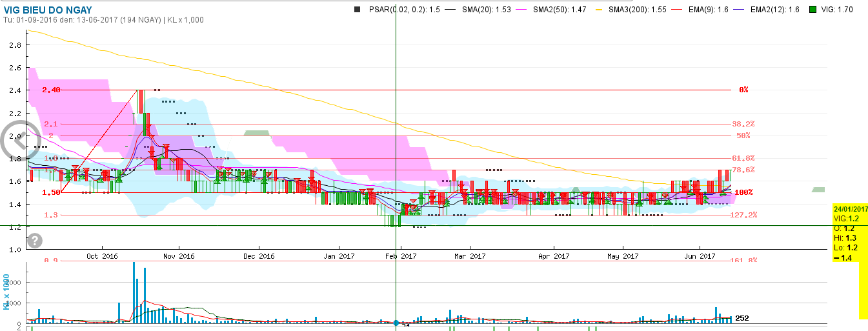Viewport: 868px width, 331px height.
Task: Click the Hi: 1.3 value in tooltip
Action: coord(845,237)
